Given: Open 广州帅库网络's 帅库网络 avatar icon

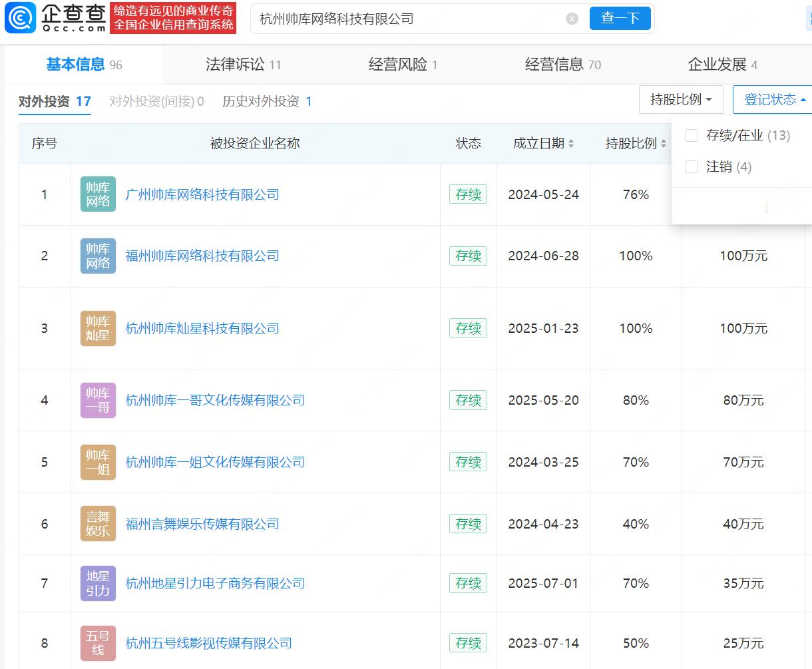Looking at the screenshot, I should point(97,194).
